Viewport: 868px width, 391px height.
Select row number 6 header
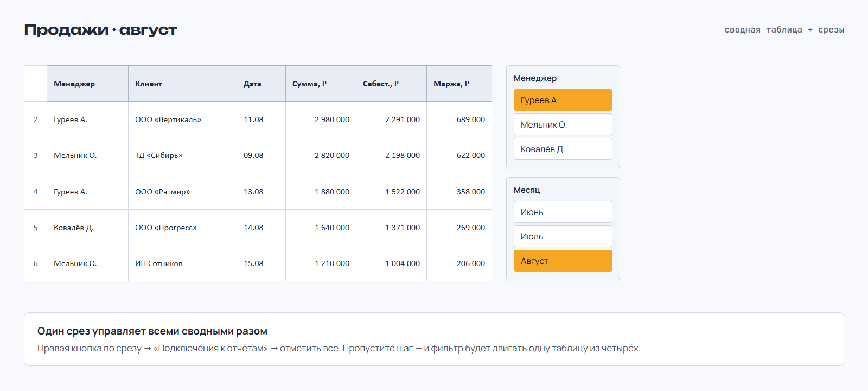[36, 263]
